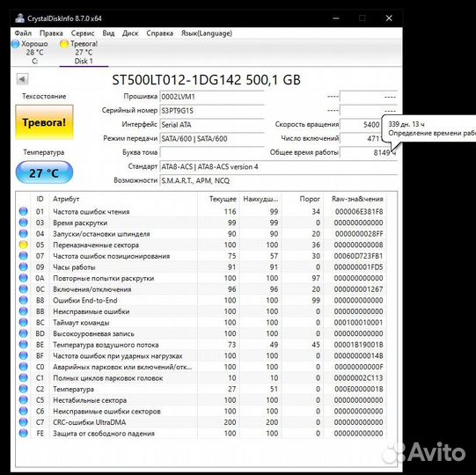
Task: Select raw value 000000000008 of reallocated sectors
Action: click(x=358, y=245)
